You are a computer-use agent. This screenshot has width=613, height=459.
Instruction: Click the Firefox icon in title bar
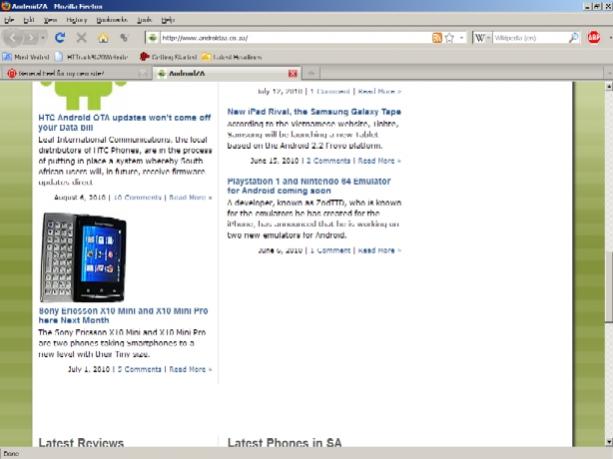pyautogui.click(x=5, y=6)
